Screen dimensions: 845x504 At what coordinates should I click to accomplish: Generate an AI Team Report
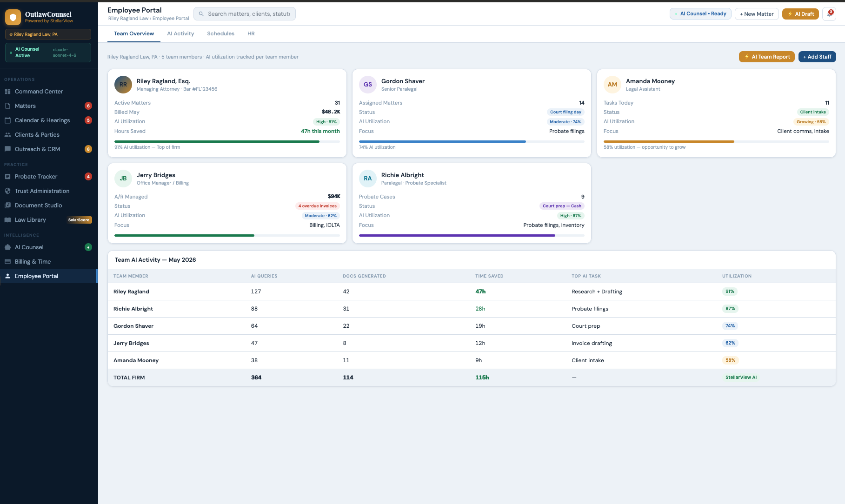pos(766,56)
